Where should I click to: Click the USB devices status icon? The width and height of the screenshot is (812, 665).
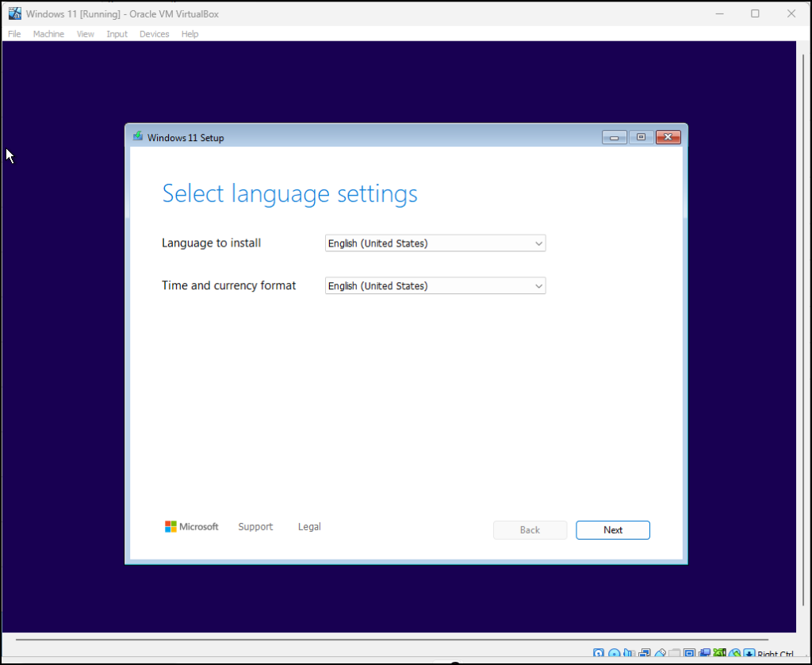tap(660, 653)
